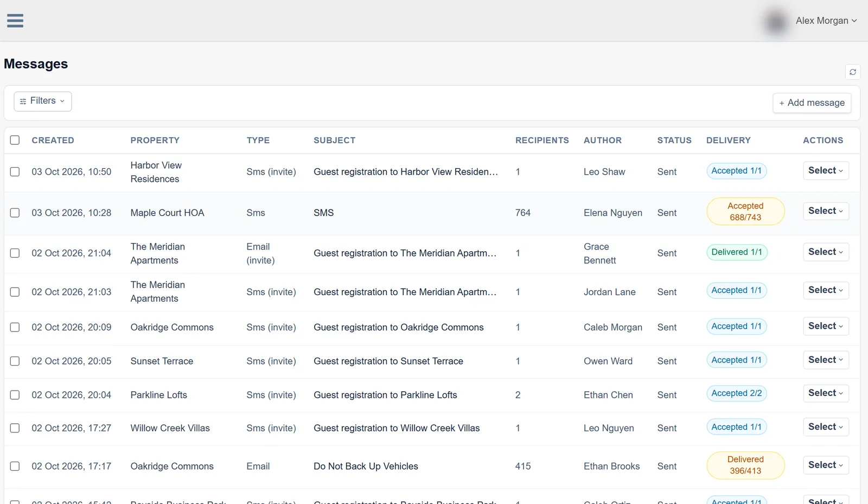
Task: Open Select actions for Caleb Morgan's message
Action: click(x=826, y=326)
